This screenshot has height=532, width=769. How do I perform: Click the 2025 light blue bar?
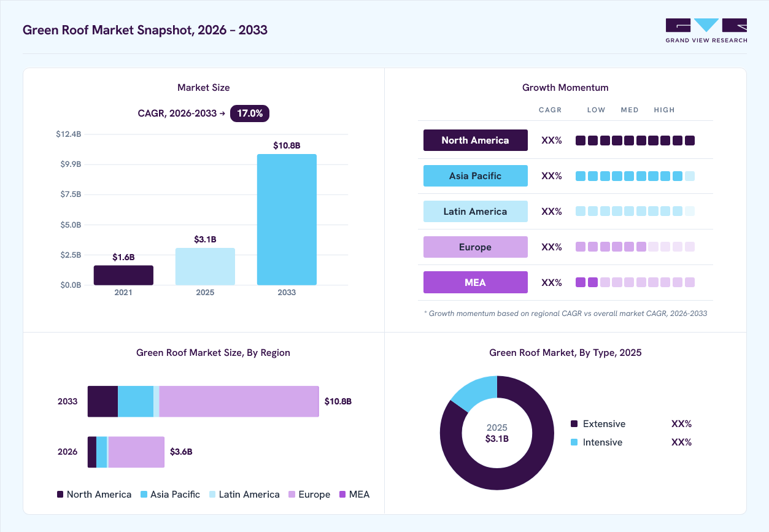205,266
